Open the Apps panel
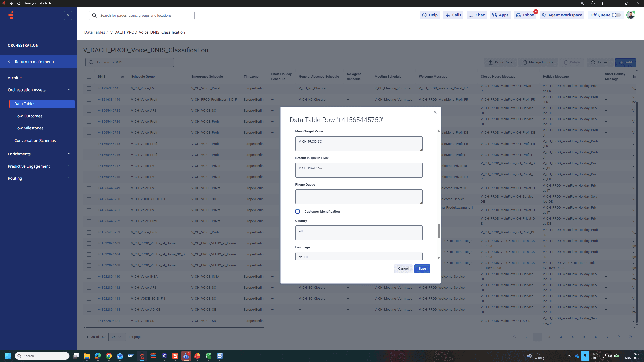This screenshot has width=644, height=362. click(500, 15)
